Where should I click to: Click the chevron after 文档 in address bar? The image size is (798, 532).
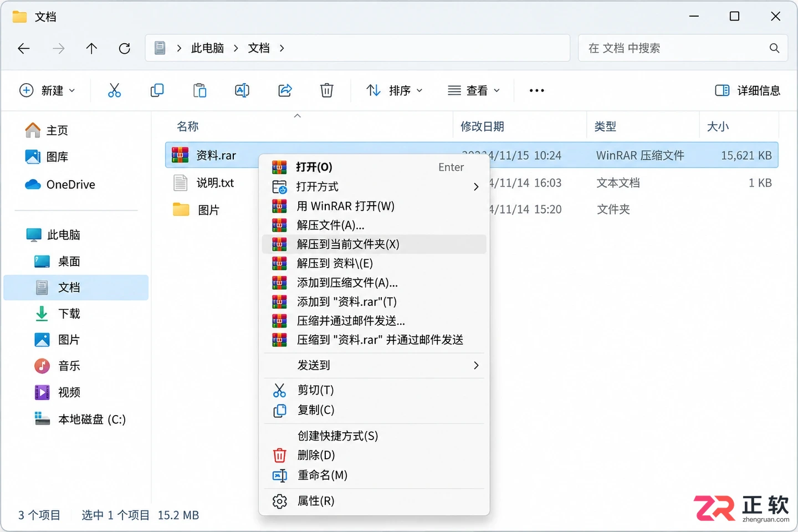pyautogui.click(x=282, y=48)
